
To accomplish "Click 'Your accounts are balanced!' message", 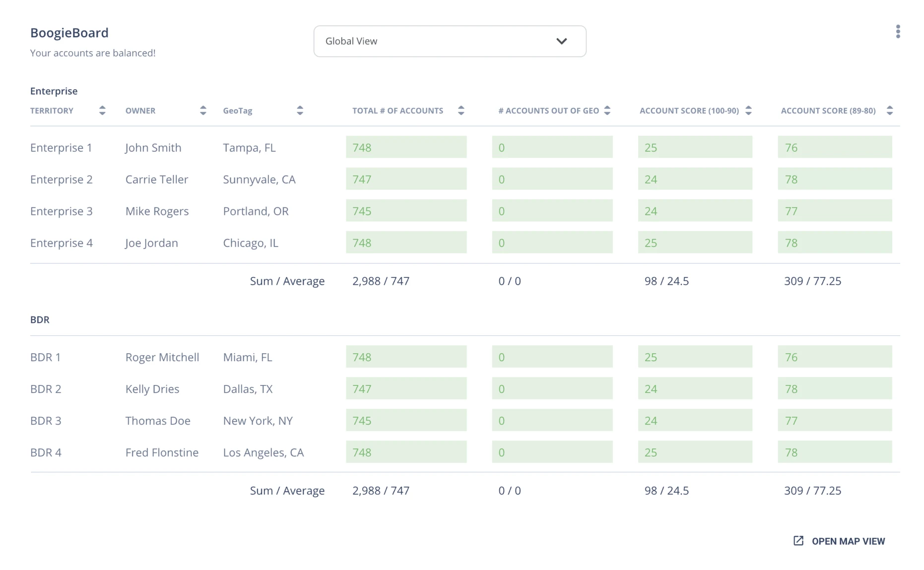I will tap(93, 53).
